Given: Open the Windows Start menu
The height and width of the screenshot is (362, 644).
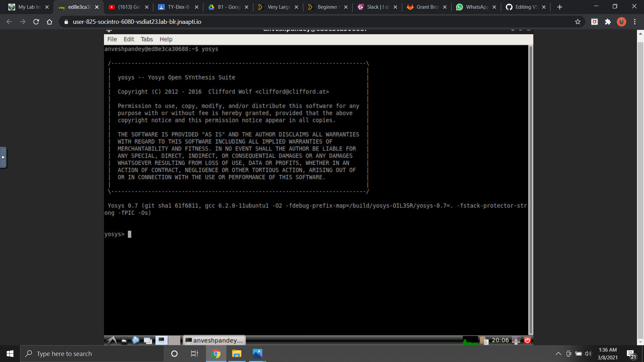Looking at the screenshot, I should click(10, 354).
